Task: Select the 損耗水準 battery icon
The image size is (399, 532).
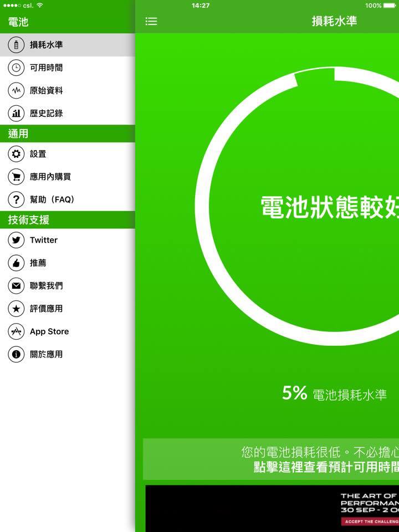Action: coord(16,45)
